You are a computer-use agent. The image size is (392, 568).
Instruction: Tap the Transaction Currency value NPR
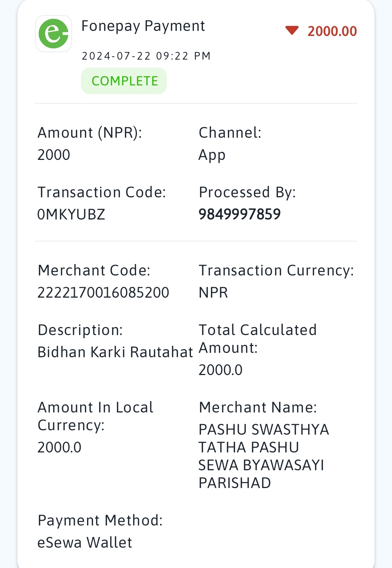213,293
